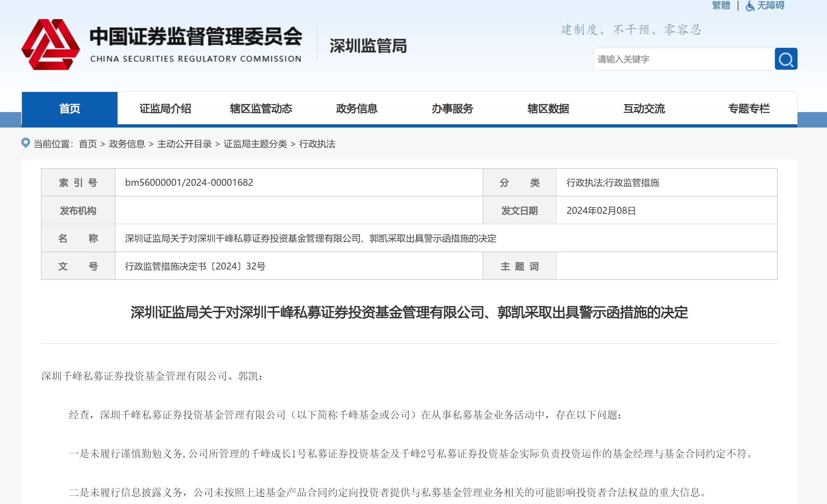Open the 政务信息 menu item

pyautogui.click(x=357, y=108)
